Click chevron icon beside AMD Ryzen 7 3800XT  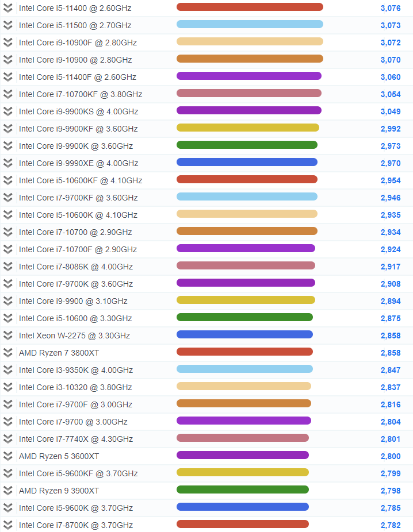tap(7, 353)
